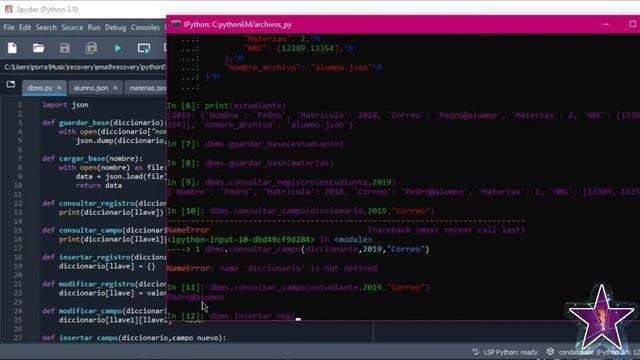Click the LSP Python status icon
The width and height of the screenshot is (640, 360).
point(476,351)
